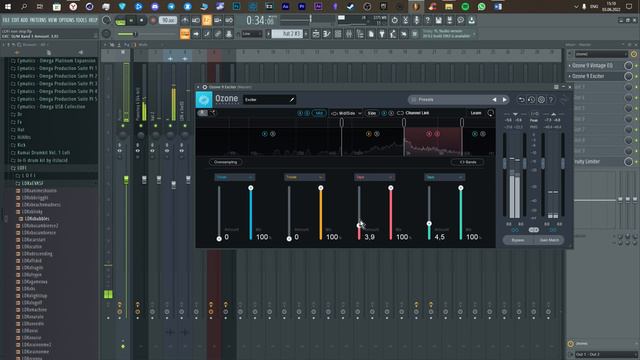
Task: Open WhatsApp from the taskbar
Action: pos(481,7)
